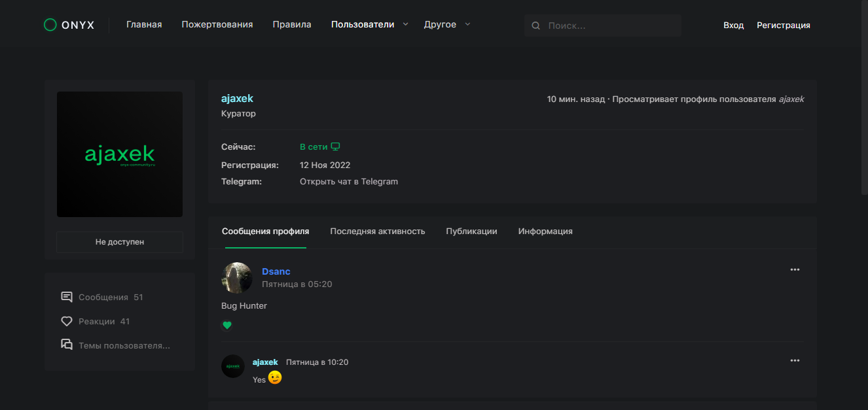Click the Темы пользователя chat icon
Screen dimensions: 868x410
tap(66, 345)
